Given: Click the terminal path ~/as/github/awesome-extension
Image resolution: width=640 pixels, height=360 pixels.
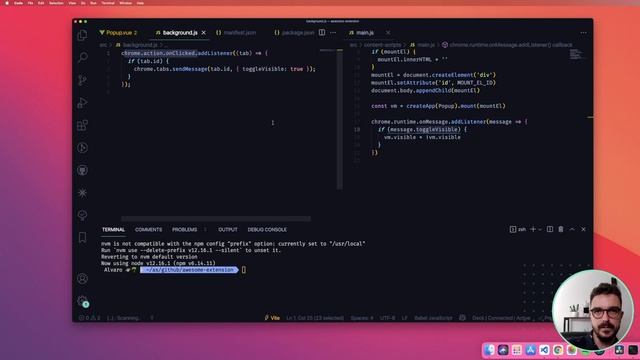Looking at the screenshot, I should click(189, 270).
